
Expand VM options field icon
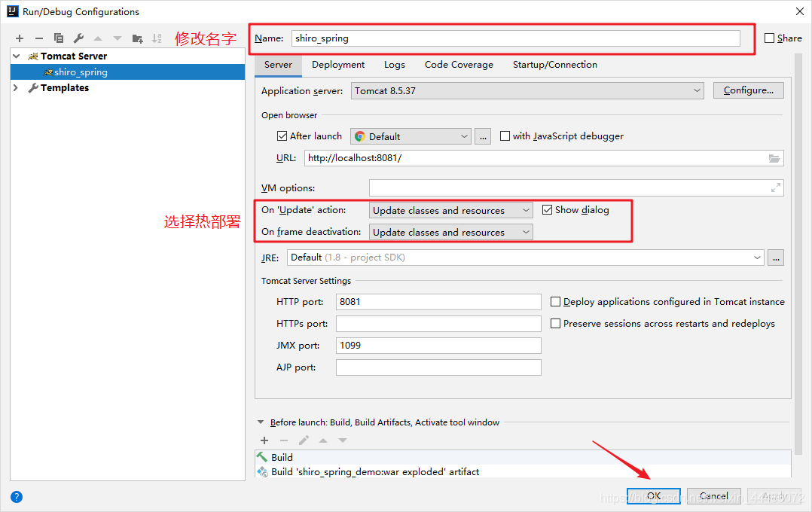775,188
